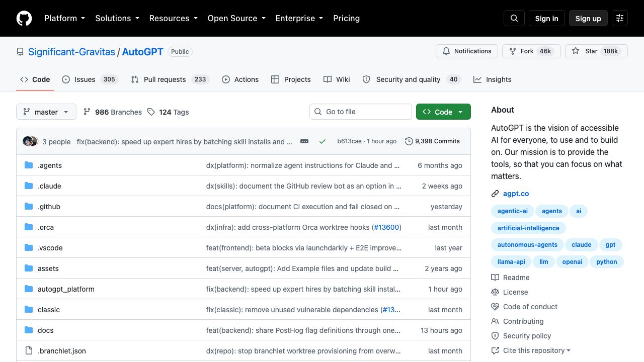Screen dimensions: 644x362
Task: Expand Cite this repository dropdown
Action: [x=531, y=350]
